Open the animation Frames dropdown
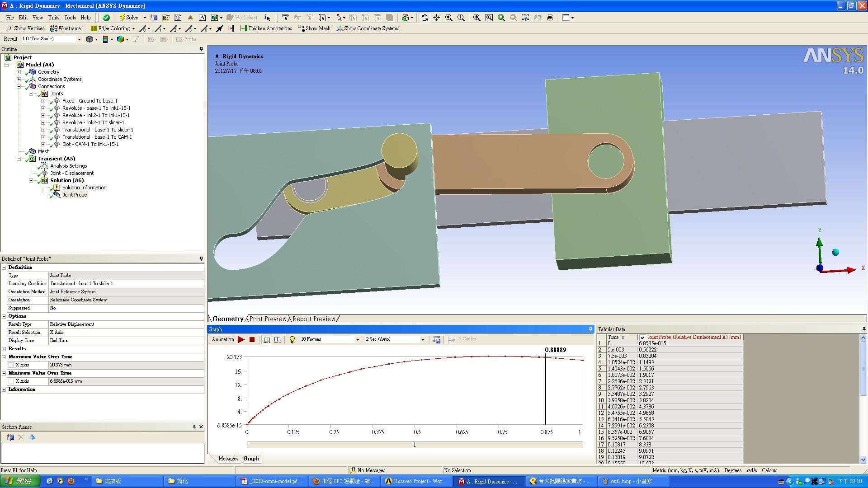Screen dimensions: 868x488 [x=358, y=340]
